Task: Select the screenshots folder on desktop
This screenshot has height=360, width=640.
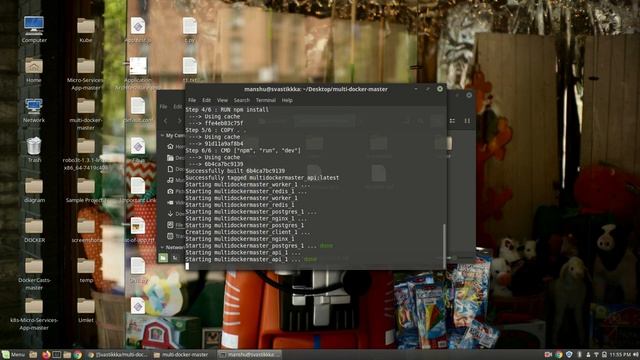Action: click(x=86, y=230)
